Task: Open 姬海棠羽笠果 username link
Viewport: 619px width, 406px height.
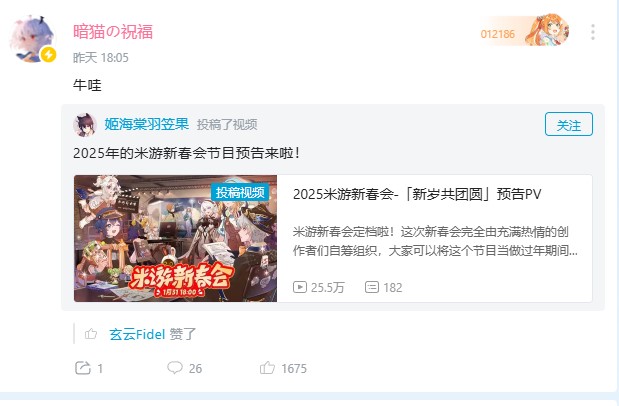Action: pyautogui.click(x=146, y=124)
